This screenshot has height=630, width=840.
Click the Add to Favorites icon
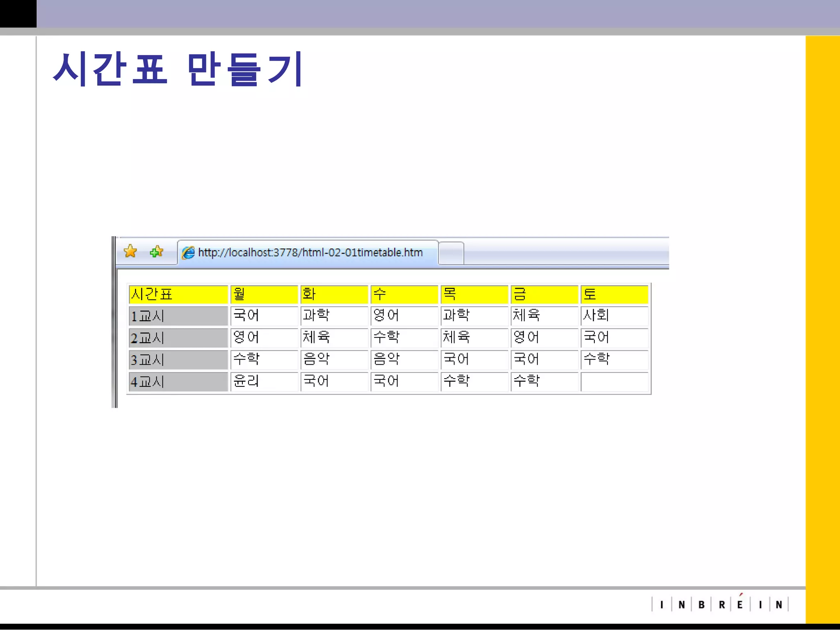[156, 251]
